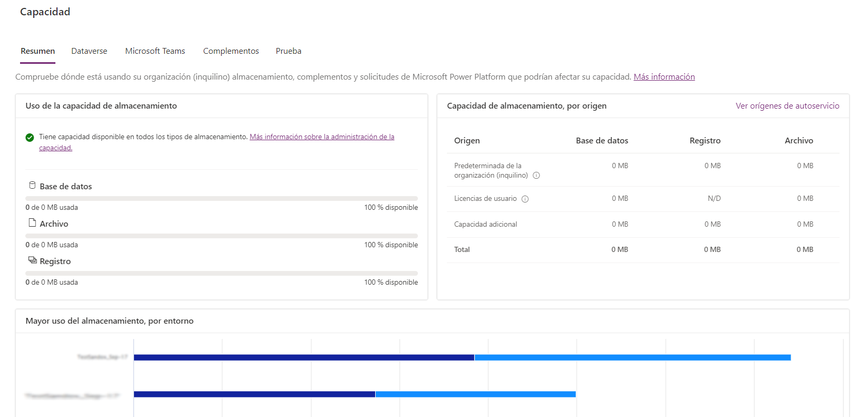This screenshot has width=868, height=417.
Task: Click the Base de datos cylinder icon
Action: tap(32, 185)
